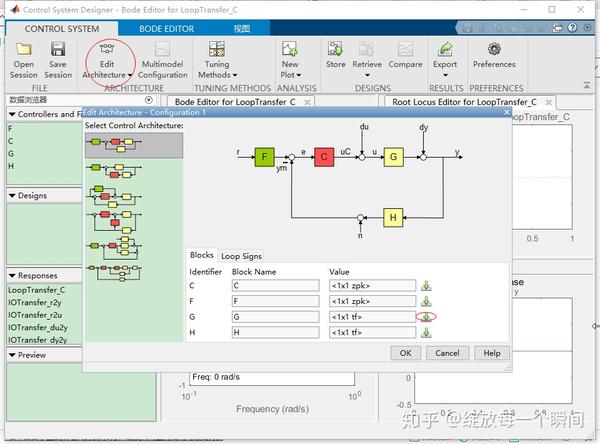
Task: Import value for block C via green arrow
Action: point(426,286)
